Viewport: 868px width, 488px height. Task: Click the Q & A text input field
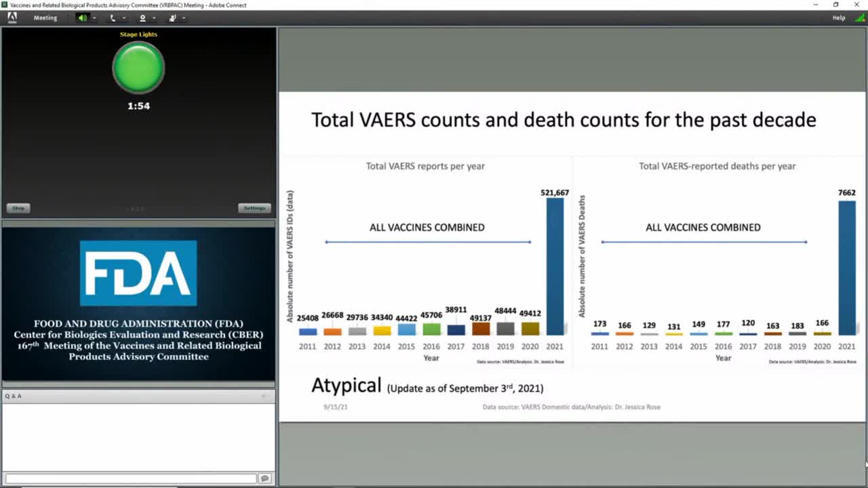(131, 479)
